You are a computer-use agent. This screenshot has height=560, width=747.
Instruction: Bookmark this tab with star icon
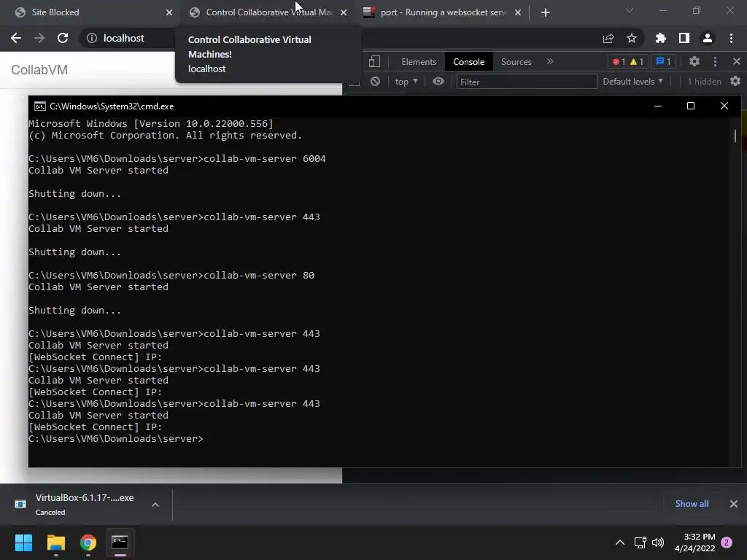[632, 38]
